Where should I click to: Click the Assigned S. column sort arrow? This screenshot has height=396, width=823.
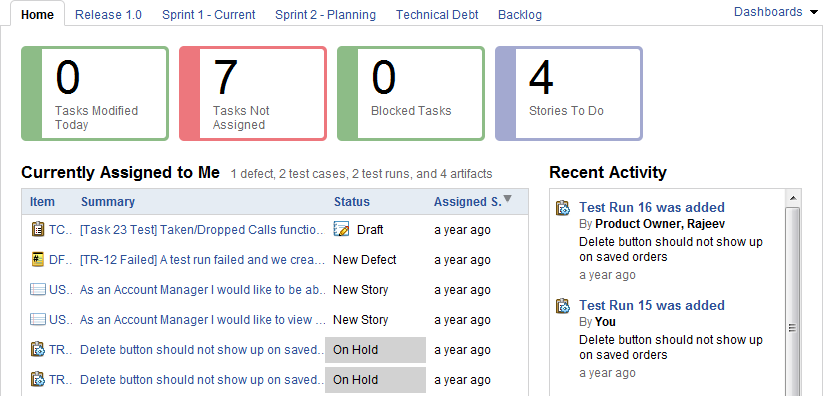507,199
